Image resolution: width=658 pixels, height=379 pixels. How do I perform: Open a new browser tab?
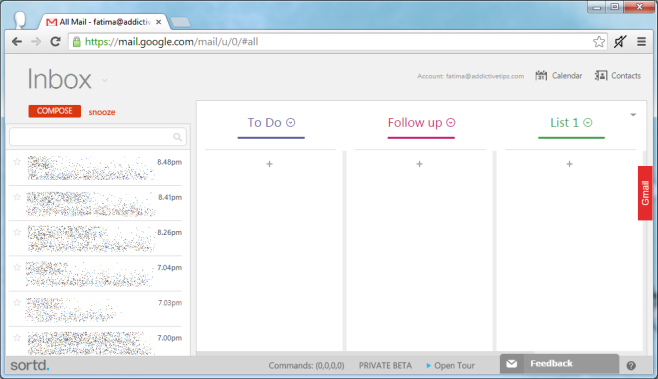(181, 22)
